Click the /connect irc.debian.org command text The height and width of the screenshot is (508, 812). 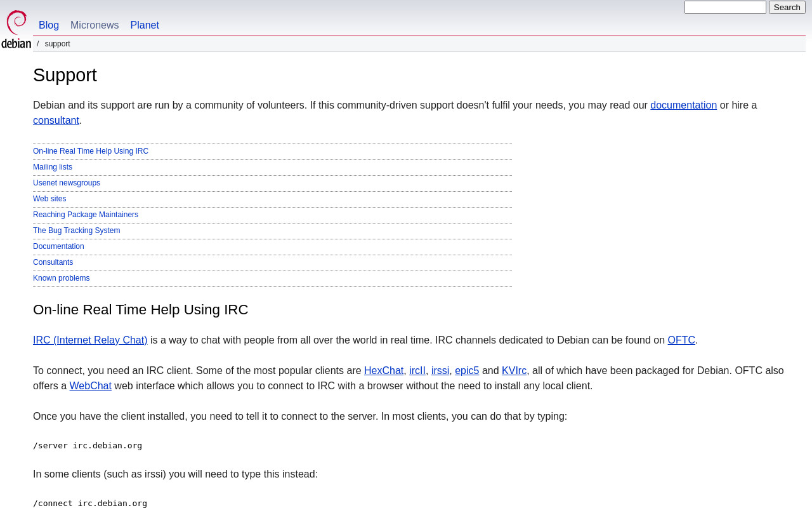[90, 504]
